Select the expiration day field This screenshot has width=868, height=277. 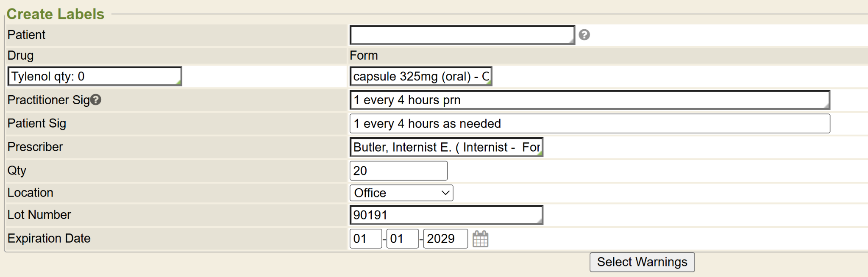[402, 239]
